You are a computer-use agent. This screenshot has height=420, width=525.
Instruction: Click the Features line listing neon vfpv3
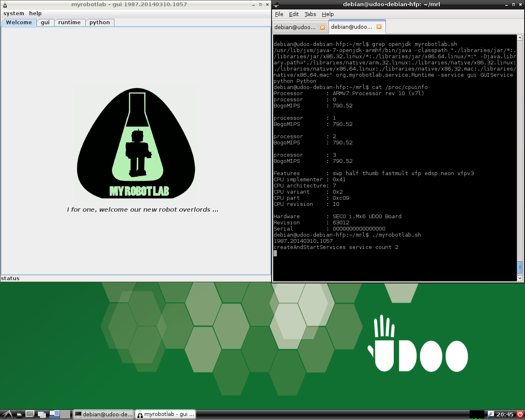pyautogui.click(x=374, y=173)
